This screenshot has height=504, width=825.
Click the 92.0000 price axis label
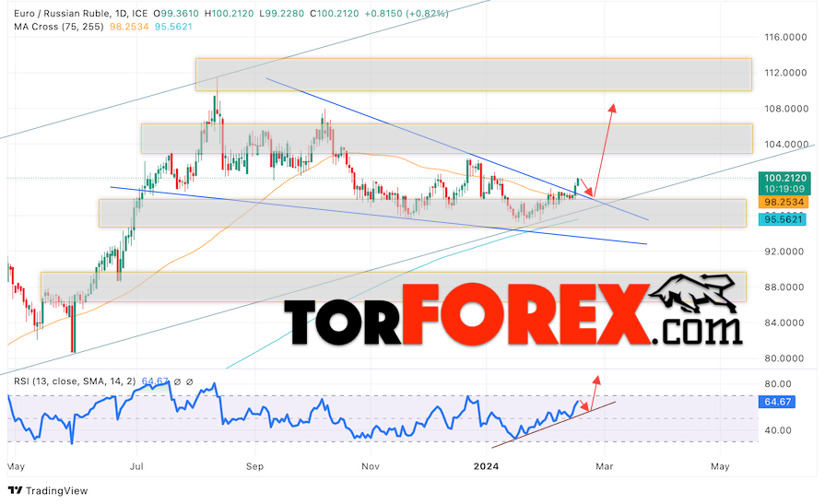click(784, 252)
